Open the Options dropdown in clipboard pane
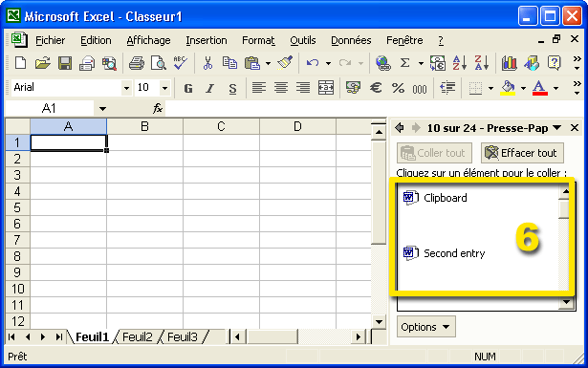 point(426,327)
